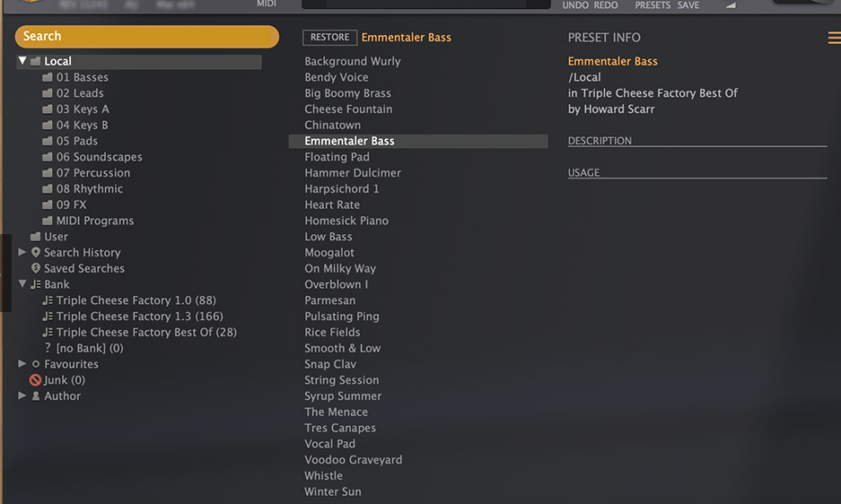
Task: Click the User folder icon
Action: 36,237
